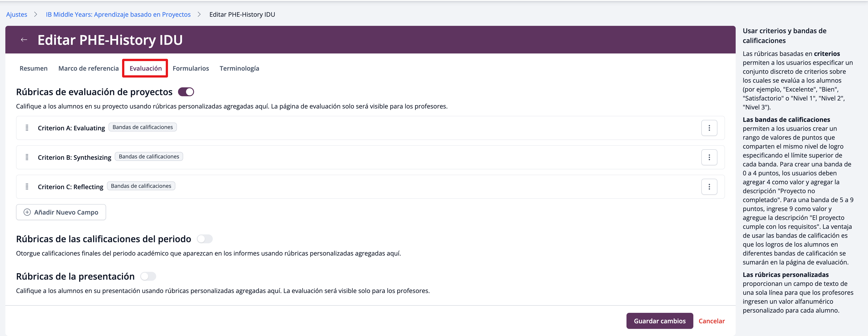
Task: Click the plus icon in Añadir Nuevo Campo
Action: click(x=27, y=212)
